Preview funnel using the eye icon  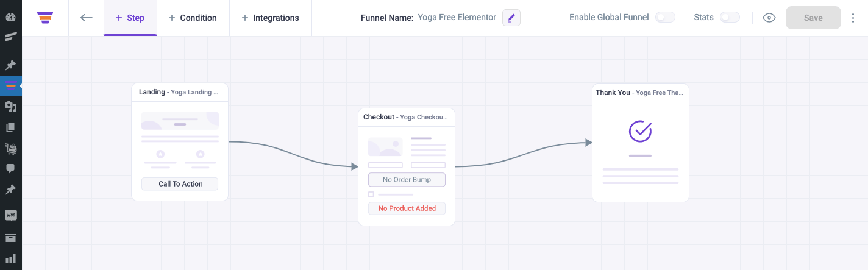769,18
